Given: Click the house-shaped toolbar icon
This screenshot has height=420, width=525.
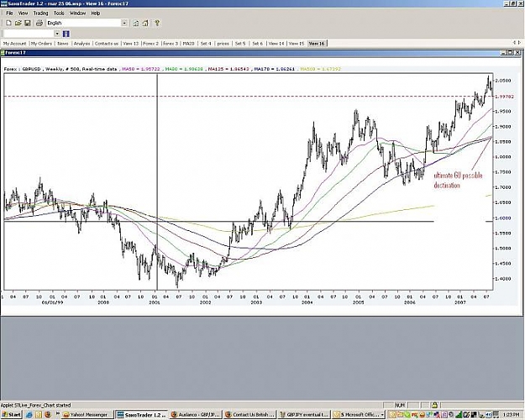Looking at the screenshot, I should [145, 24].
